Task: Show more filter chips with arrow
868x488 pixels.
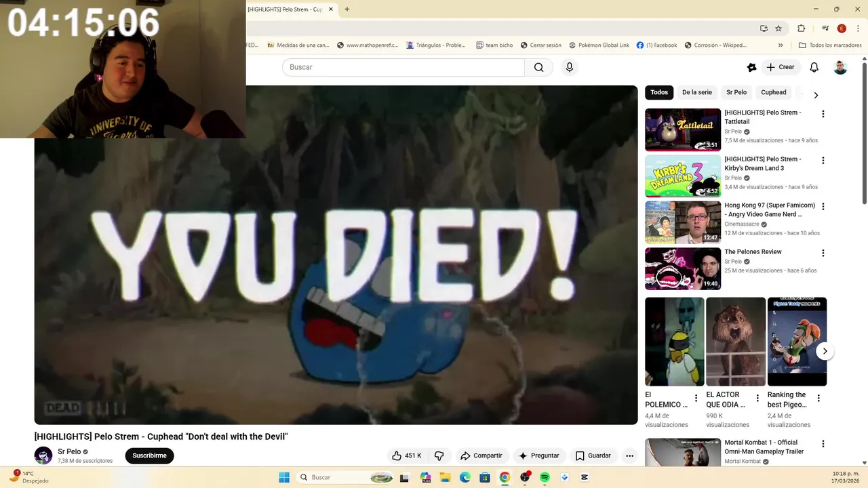Action: point(816,95)
